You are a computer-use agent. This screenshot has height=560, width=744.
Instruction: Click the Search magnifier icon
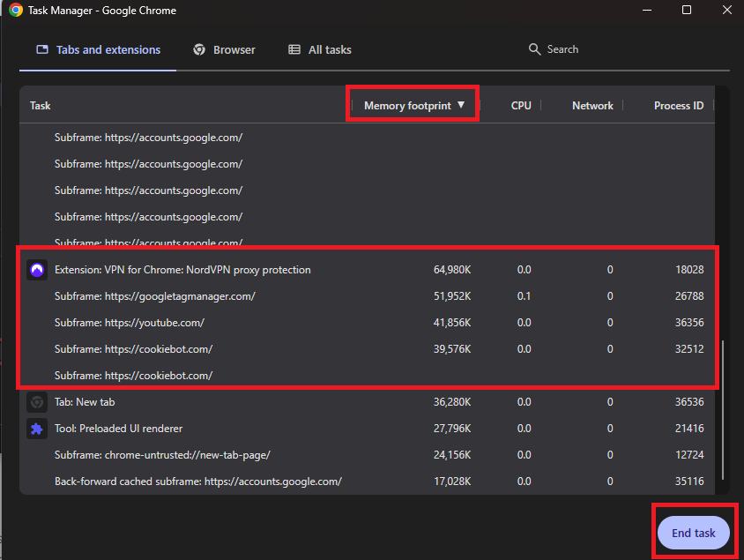coord(532,49)
